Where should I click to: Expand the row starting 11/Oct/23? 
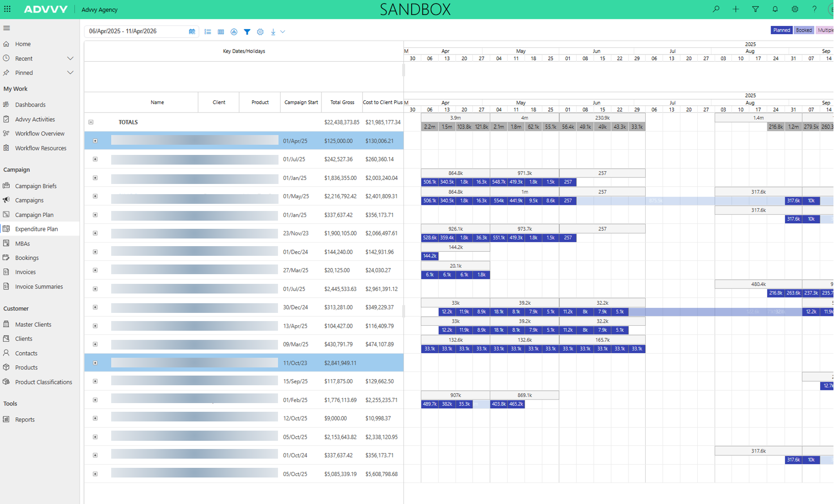click(x=95, y=363)
